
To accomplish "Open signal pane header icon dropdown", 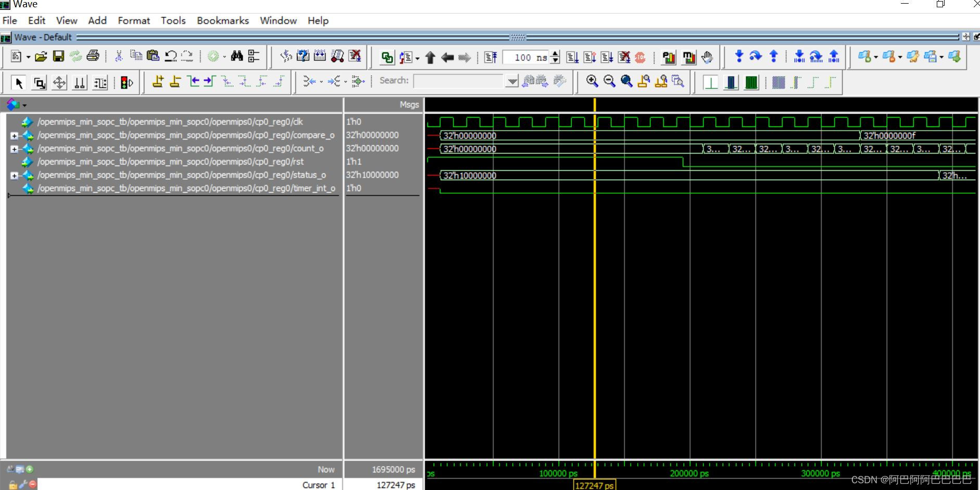I will 24,105.
